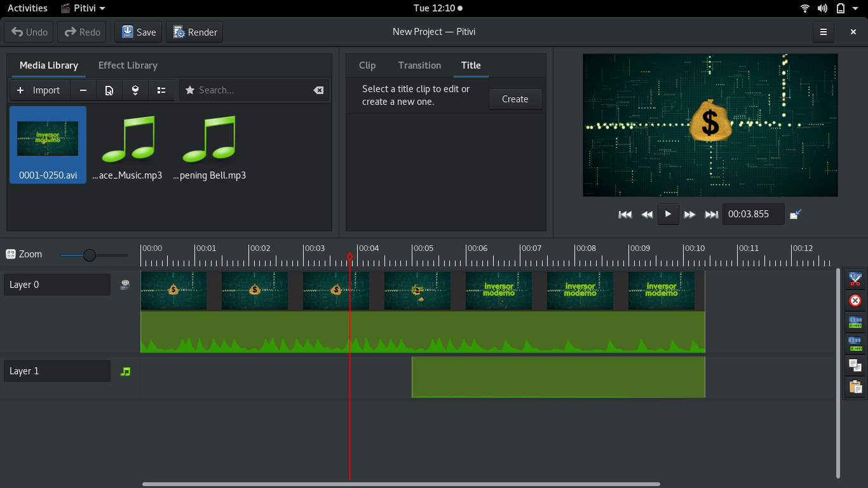This screenshot has width=868, height=488.
Task: Select the ...pening Bell.mp3 file
Action: tap(209, 146)
